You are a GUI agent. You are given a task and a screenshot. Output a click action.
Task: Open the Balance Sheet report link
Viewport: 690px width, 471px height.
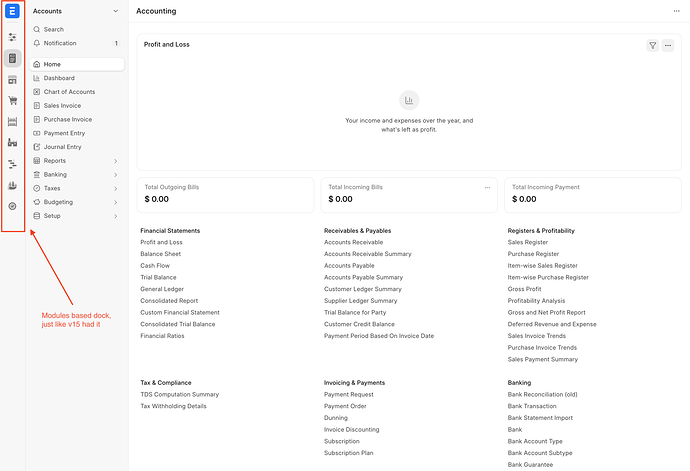pyautogui.click(x=161, y=254)
